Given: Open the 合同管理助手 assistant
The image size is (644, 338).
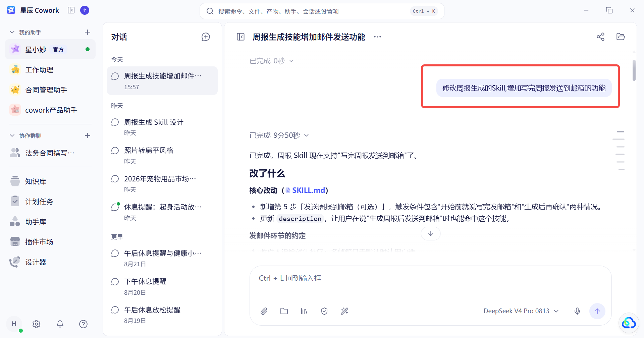Looking at the screenshot, I should coord(50,90).
